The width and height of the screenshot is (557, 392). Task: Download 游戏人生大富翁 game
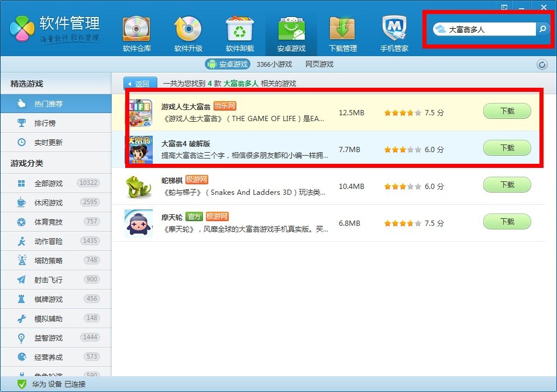[x=507, y=111]
